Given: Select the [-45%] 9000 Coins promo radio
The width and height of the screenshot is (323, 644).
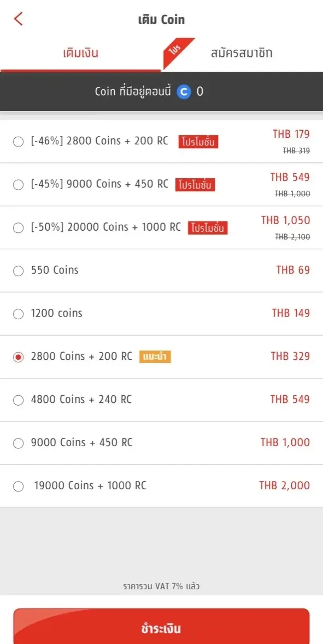Looking at the screenshot, I should pos(18,185).
